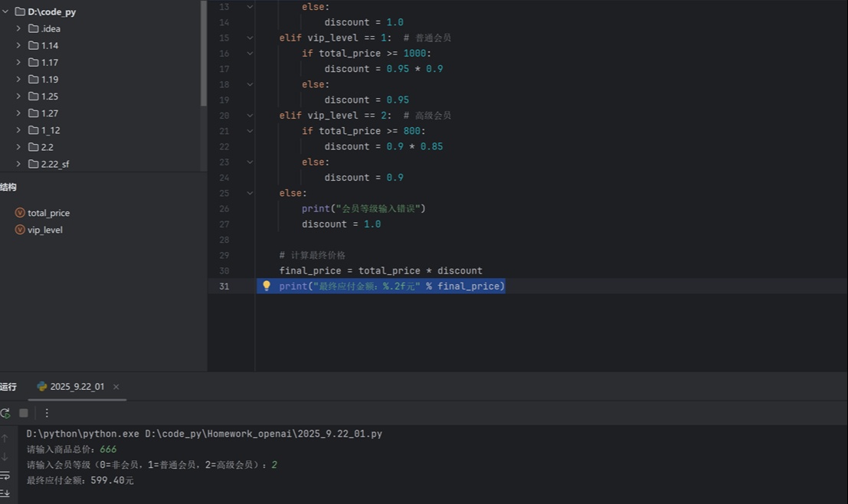Click line number 31 in gutter
Image resolution: width=848 pixels, height=504 pixels.
(224, 286)
